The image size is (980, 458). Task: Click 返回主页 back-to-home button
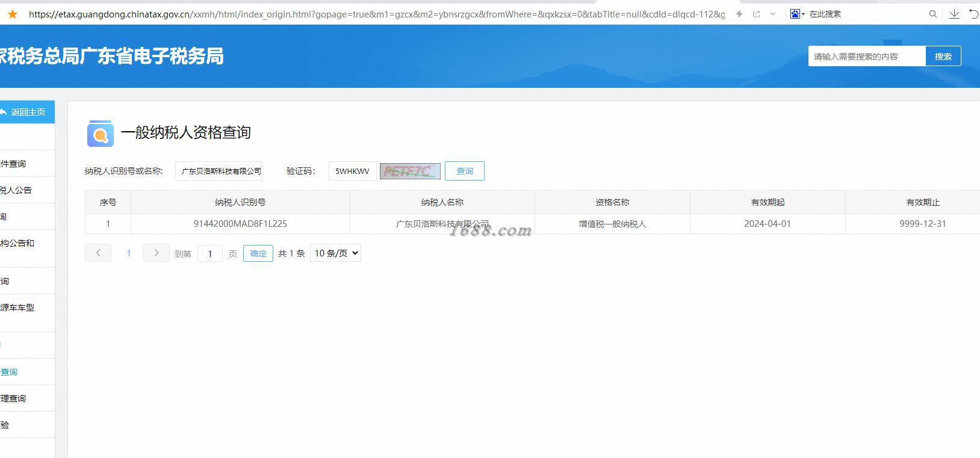(27, 112)
